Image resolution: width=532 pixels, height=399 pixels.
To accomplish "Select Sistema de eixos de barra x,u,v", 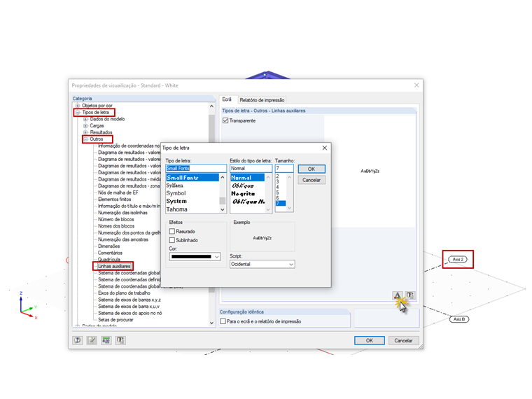I will point(129,307).
